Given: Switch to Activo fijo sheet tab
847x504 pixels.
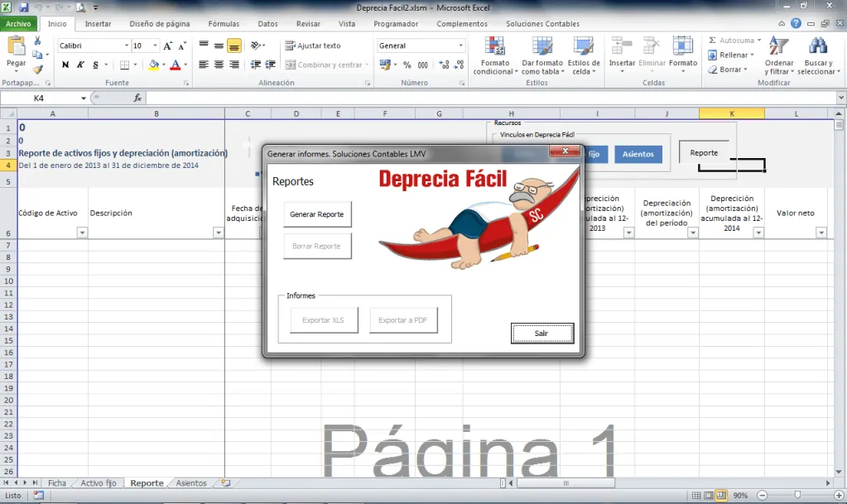Looking at the screenshot, I should (x=99, y=483).
